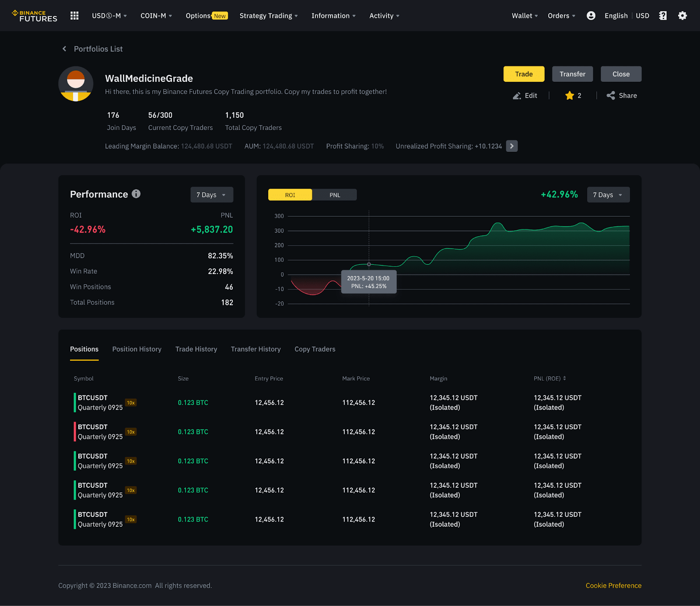Open the help center question icon
The height and width of the screenshot is (606, 700).
(x=663, y=16)
